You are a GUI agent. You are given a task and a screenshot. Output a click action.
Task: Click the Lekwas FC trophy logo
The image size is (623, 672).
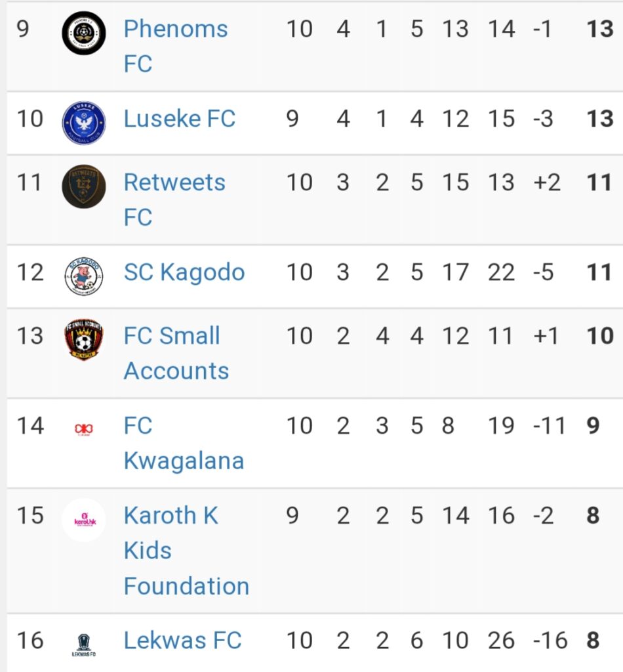(x=84, y=645)
